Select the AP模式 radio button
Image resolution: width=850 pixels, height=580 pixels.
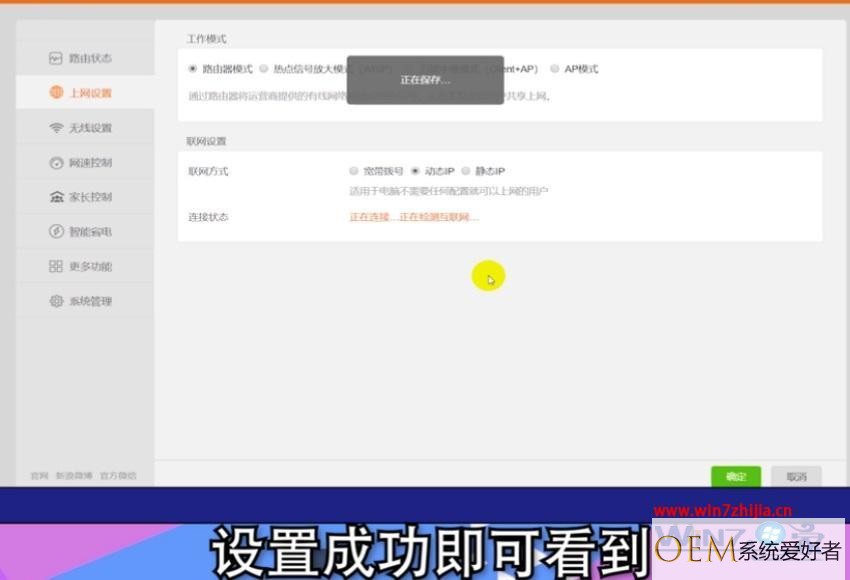pos(555,69)
